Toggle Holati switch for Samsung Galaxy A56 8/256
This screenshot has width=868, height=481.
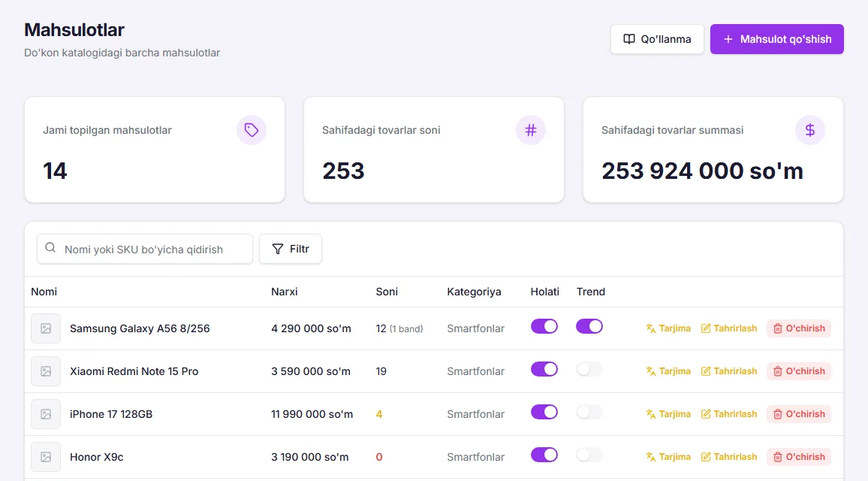click(x=544, y=326)
